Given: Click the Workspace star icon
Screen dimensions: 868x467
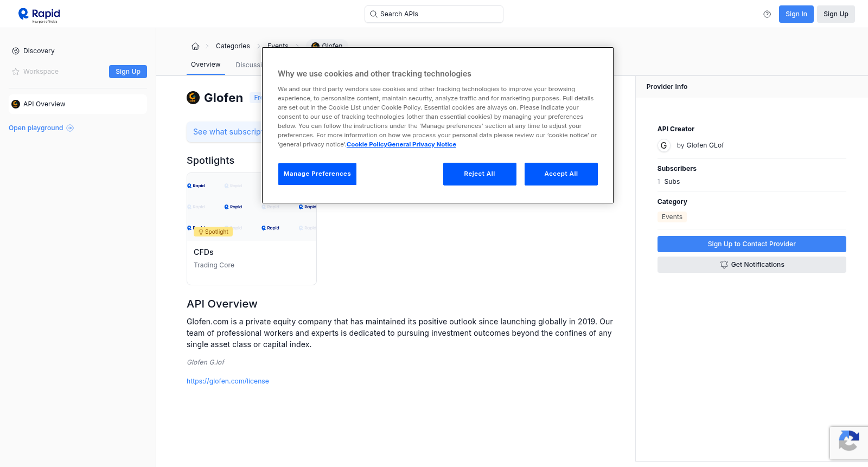Looking at the screenshot, I should click(x=16, y=72).
